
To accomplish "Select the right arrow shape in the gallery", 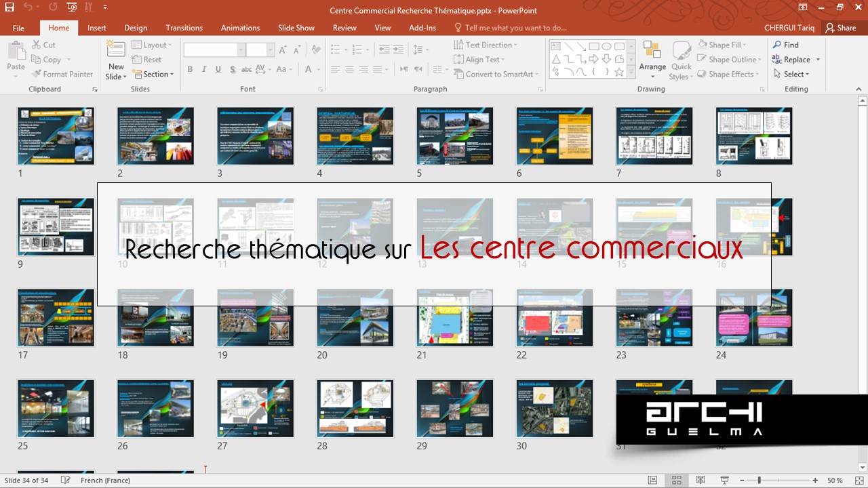I will click(594, 58).
